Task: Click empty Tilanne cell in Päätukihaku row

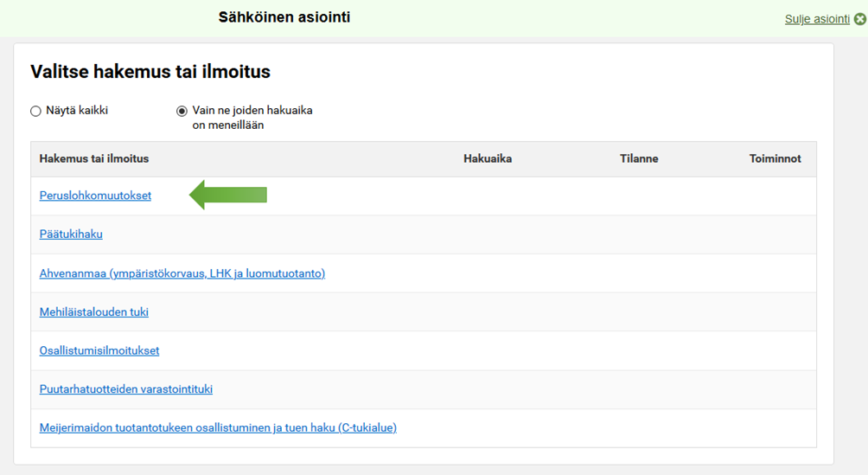Action: point(639,234)
